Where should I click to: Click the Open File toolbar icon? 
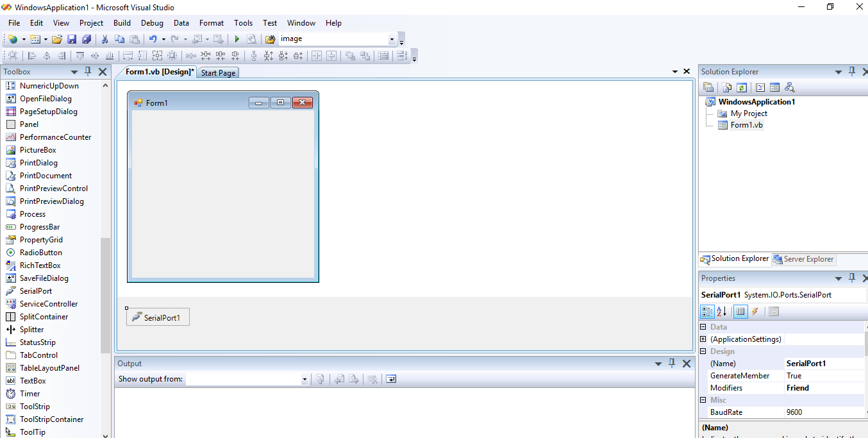click(x=57, y=39)
